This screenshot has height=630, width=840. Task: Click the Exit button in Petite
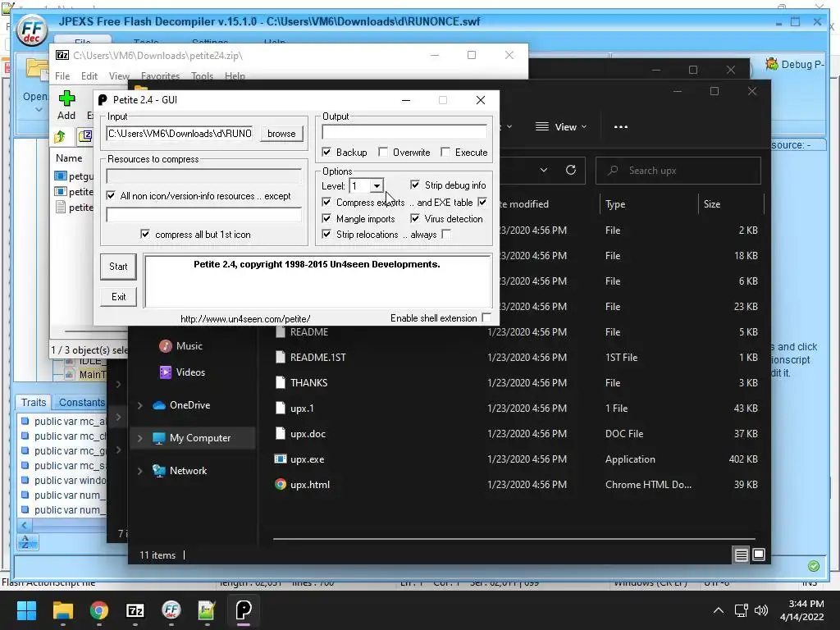(x=118, y=297)
